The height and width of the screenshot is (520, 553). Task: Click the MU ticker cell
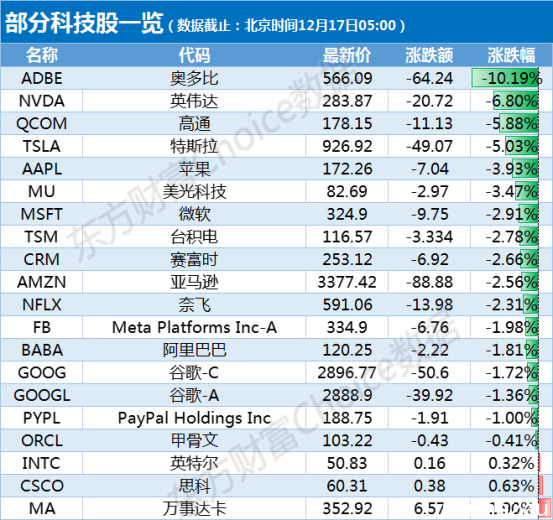click(x=42, y=192)
